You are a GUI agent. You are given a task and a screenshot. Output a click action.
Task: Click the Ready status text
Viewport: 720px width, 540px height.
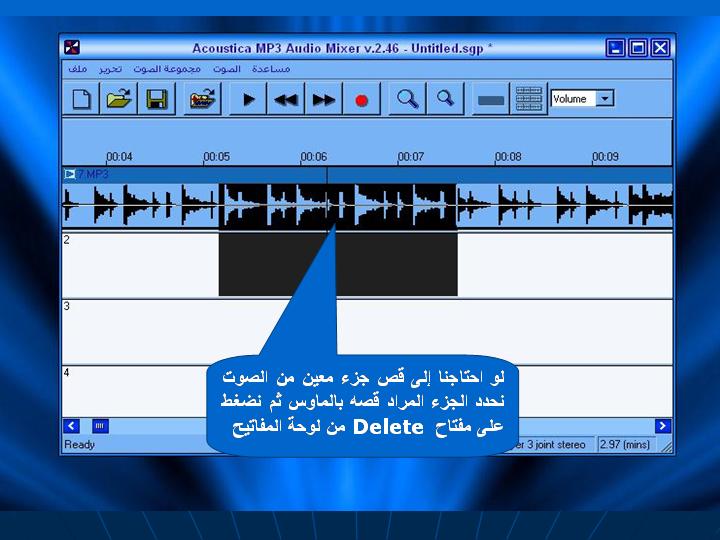tap(79, 444)
